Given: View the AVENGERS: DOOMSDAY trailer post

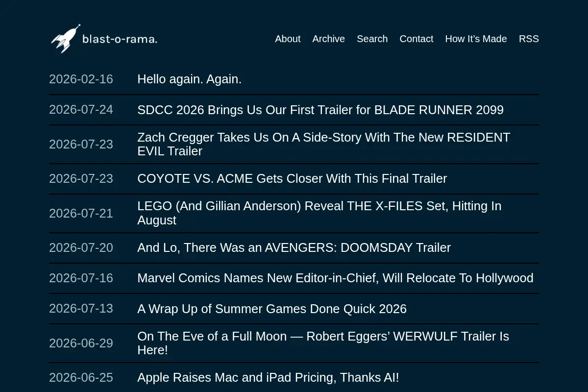Looking at the screenshot, I should pyautogui.click(x=294, y=247).
